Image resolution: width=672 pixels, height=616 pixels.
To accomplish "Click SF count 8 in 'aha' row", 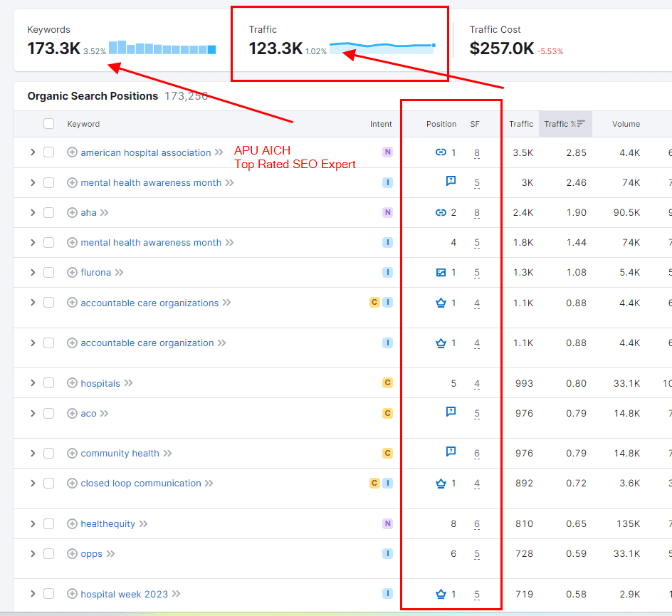I will tap(477, 213).
